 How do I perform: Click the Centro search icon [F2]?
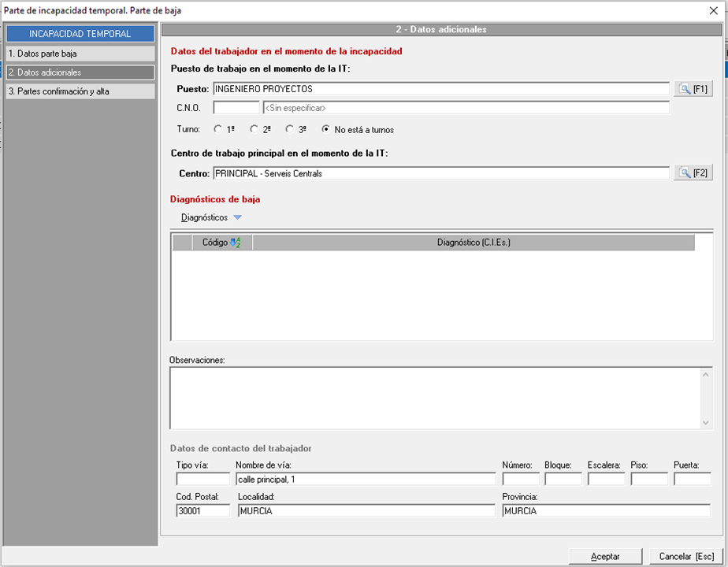pos(693,173)
